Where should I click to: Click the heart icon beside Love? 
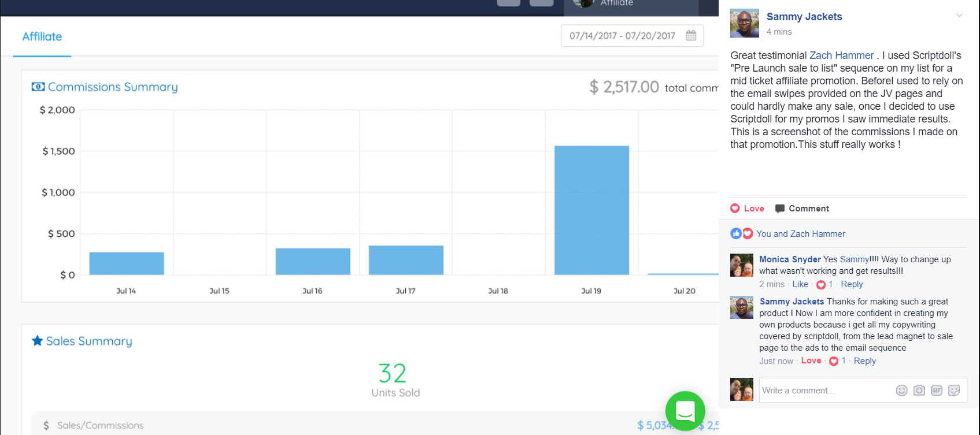click(735, 209)
